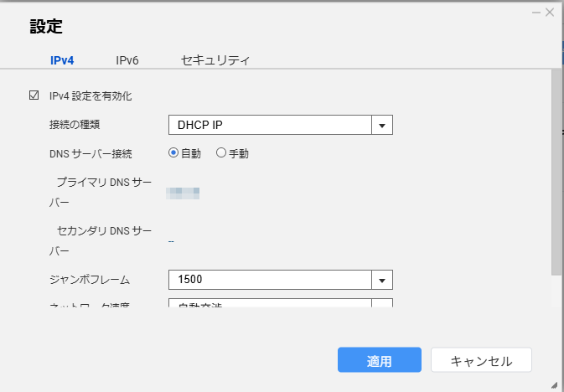Click the キャンセル button
Image resolution: width=564 pixels, height=392 pixels.
pos(481,361)
